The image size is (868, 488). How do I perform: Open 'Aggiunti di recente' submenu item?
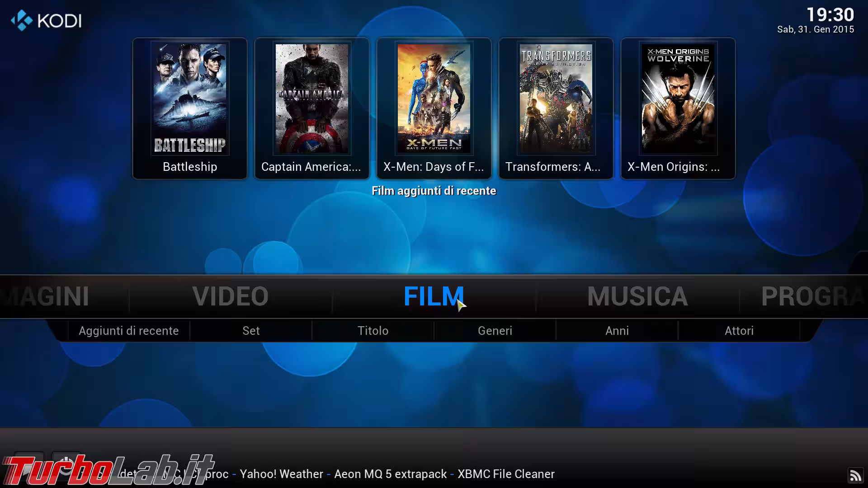click(x=128, y=330)
